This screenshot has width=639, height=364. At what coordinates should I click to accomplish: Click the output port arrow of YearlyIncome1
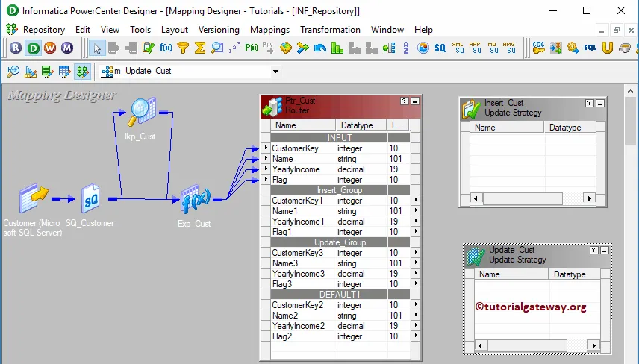click(x=416, y=221)
